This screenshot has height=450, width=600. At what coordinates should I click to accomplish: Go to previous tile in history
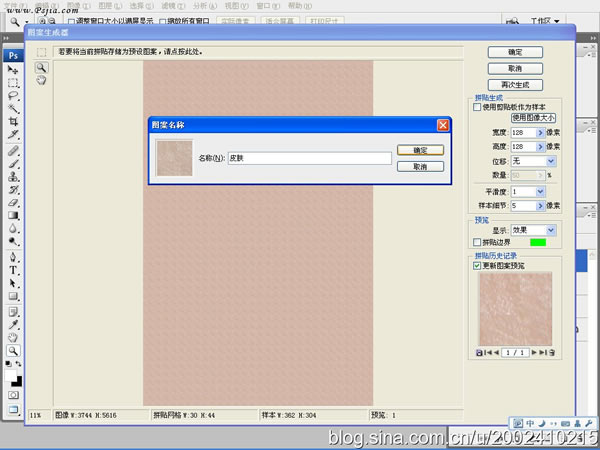click(496, 352)
